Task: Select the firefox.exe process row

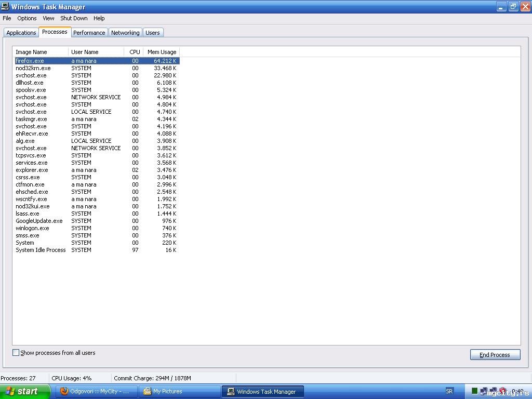Action: click(x=97, y=61)
